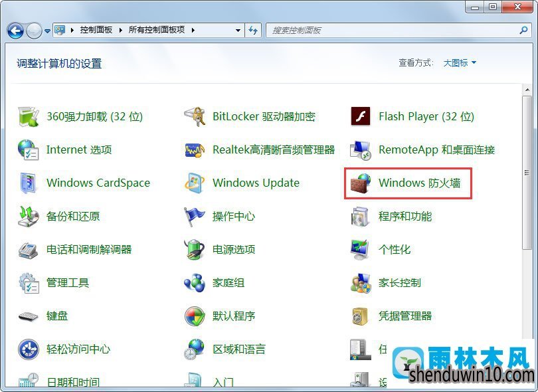
Task: Click the refresh button next to address bar
Action: point(253,30)
